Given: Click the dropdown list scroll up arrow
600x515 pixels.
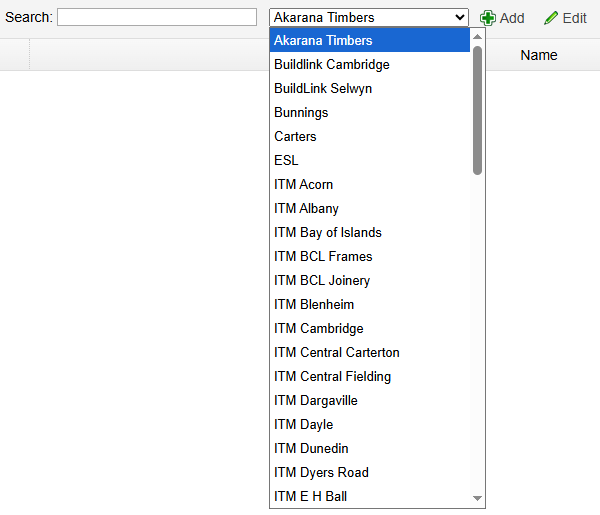Looking at the screenshot, I should [477, 37].
